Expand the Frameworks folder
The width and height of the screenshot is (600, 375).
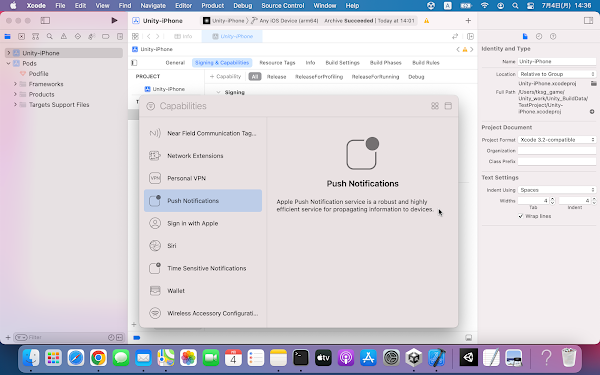click(x=15, y=84)
